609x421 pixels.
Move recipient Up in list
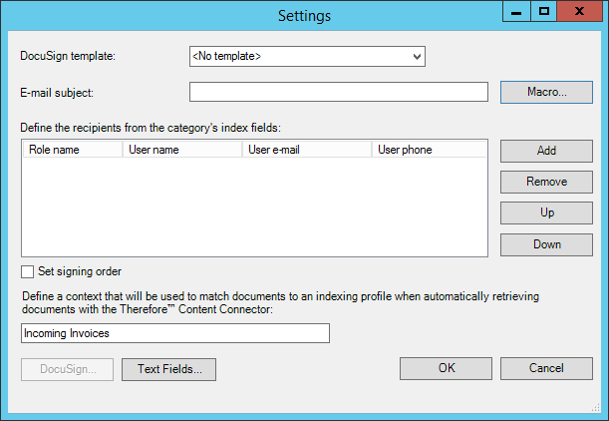pos(546,213)
